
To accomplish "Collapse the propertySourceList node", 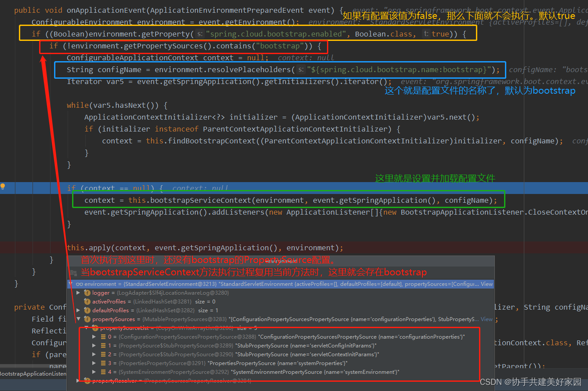I will tap(87, 328).
